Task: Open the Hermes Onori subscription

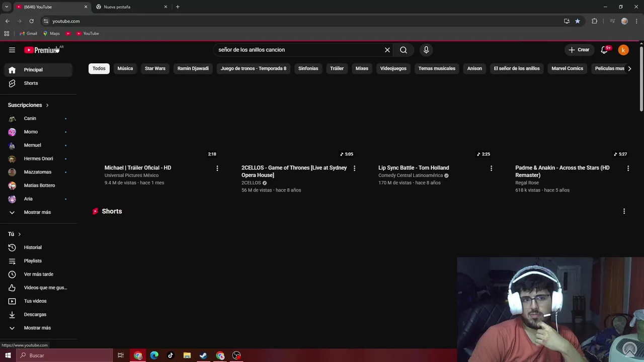Action: 38,158
